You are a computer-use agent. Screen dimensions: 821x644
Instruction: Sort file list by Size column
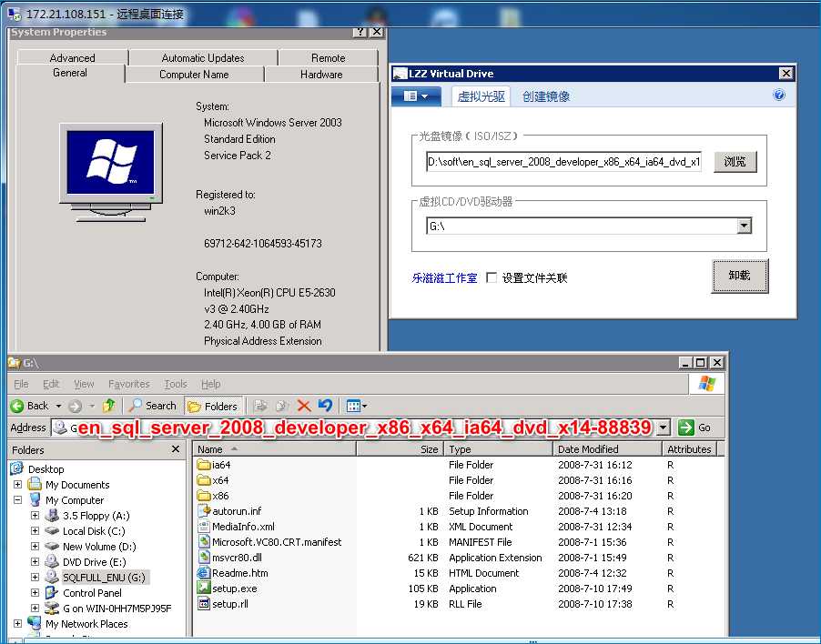400,448
